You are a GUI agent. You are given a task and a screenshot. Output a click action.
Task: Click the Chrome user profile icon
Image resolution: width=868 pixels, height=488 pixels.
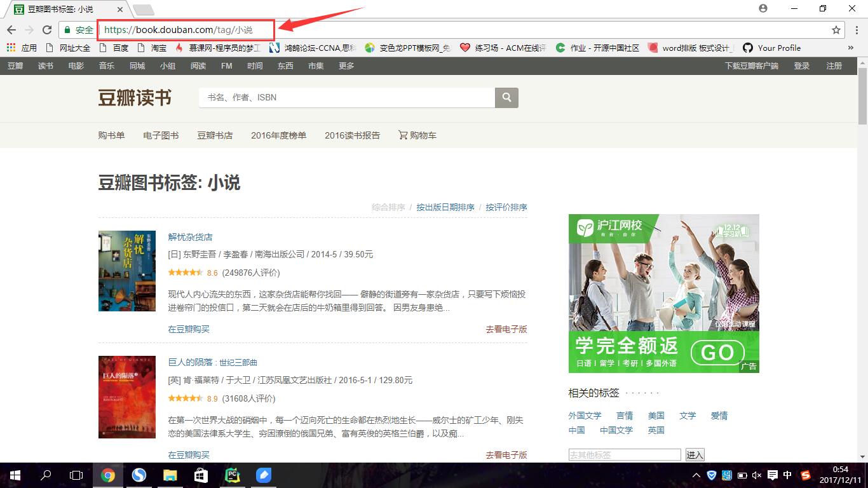763,8
